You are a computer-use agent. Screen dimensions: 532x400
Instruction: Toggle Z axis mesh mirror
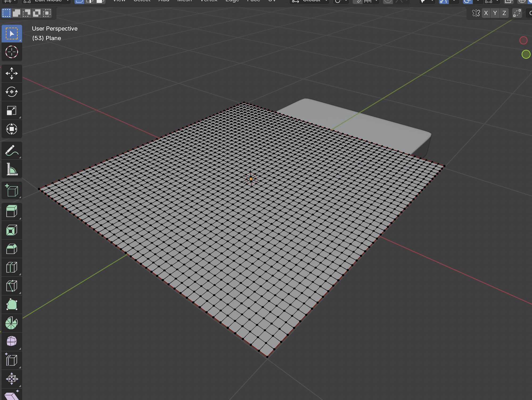(x=504, y=13)
